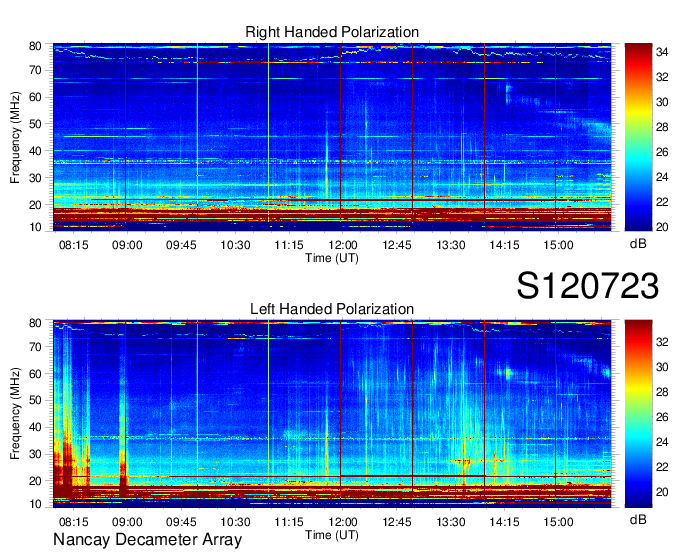
Task: Click the 12:00 time tick of top plot
Action: 343,245
